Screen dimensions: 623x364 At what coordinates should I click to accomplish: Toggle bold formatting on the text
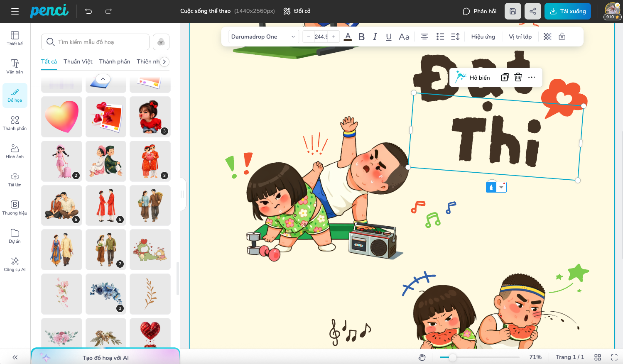coord(361,37)
